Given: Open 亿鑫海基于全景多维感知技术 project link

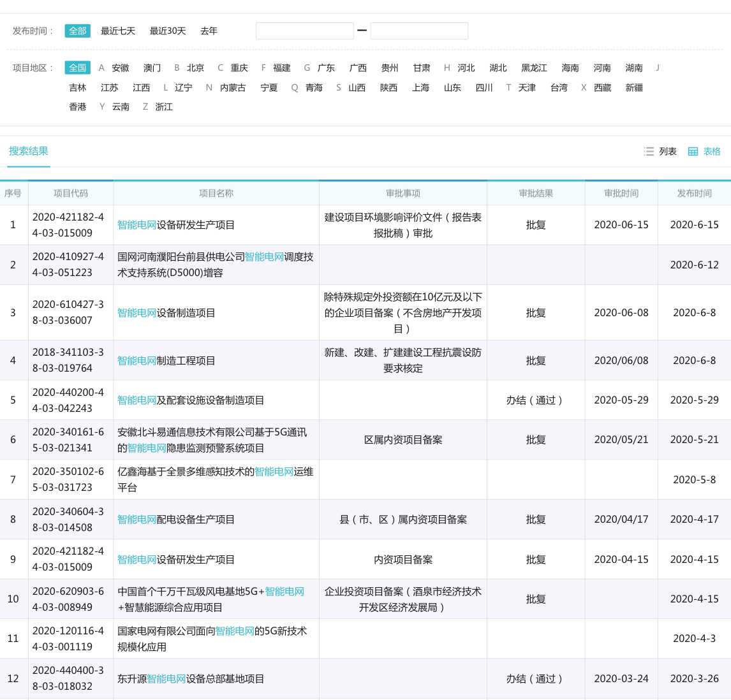Looking at the screenshot, I should (x=215, y=479).
